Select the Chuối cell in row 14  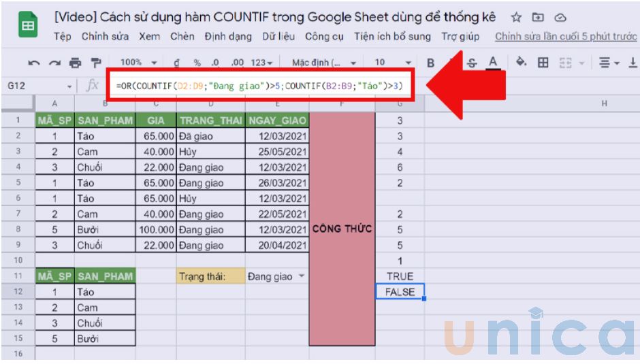pyautogui.click(x=105, y=323)
